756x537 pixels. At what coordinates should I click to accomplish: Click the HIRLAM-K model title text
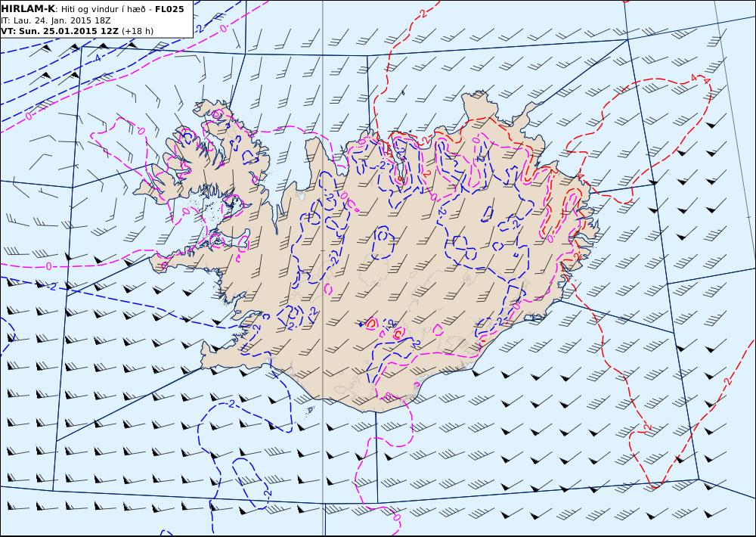coord(29,9)
